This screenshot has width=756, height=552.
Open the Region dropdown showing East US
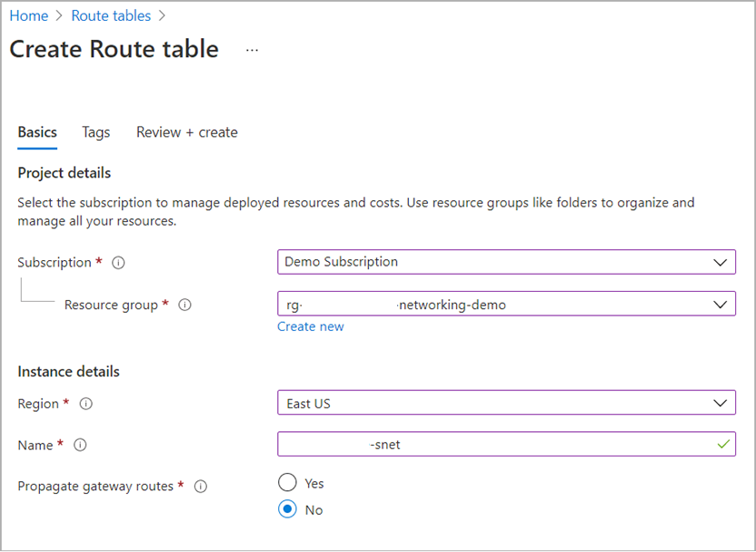(506, 403)
